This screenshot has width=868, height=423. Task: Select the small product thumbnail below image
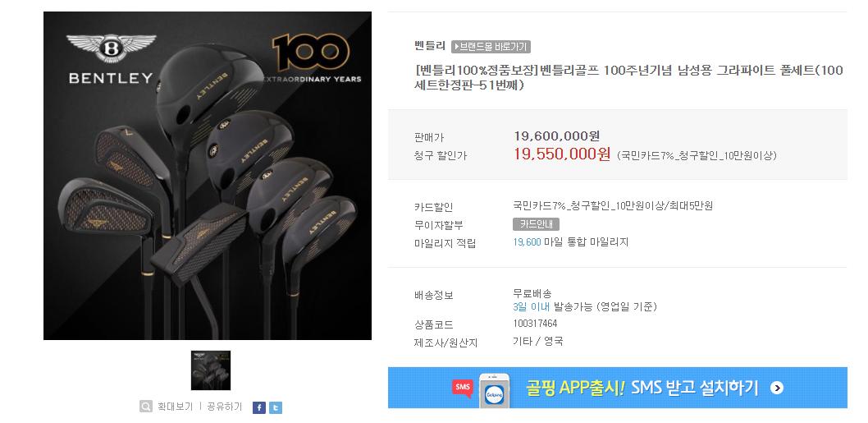(x=211, y=370)
